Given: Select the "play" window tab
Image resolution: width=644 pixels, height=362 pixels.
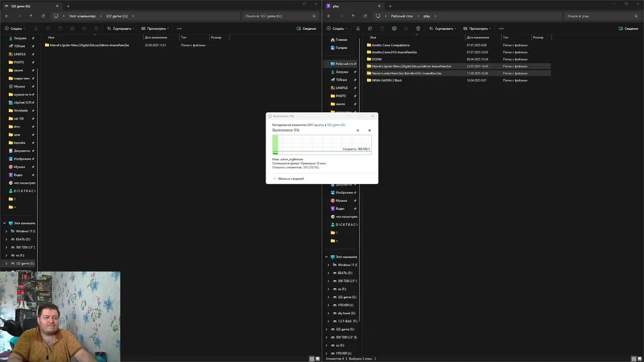Looking at the screenshot, I should pyautogui.click(x=353, y=6).
